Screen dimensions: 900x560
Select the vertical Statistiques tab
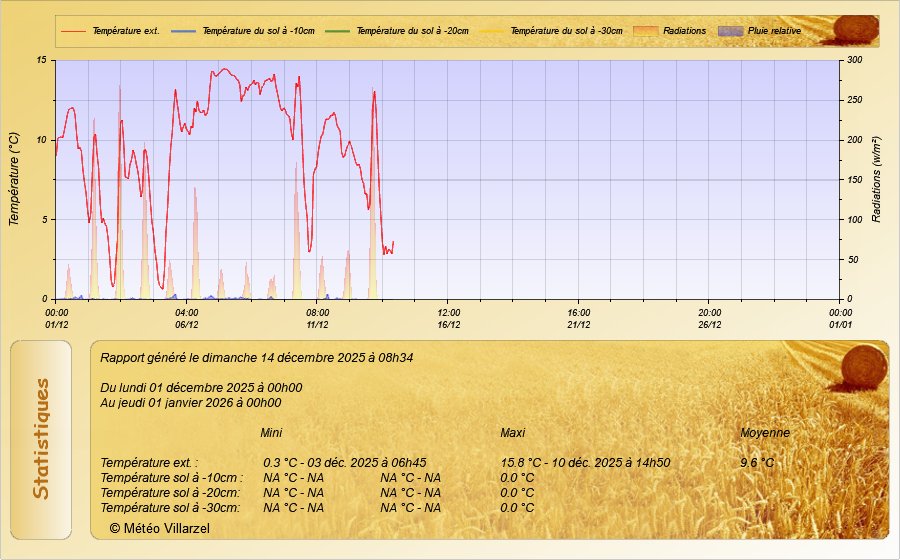click(x=41, y=438)
